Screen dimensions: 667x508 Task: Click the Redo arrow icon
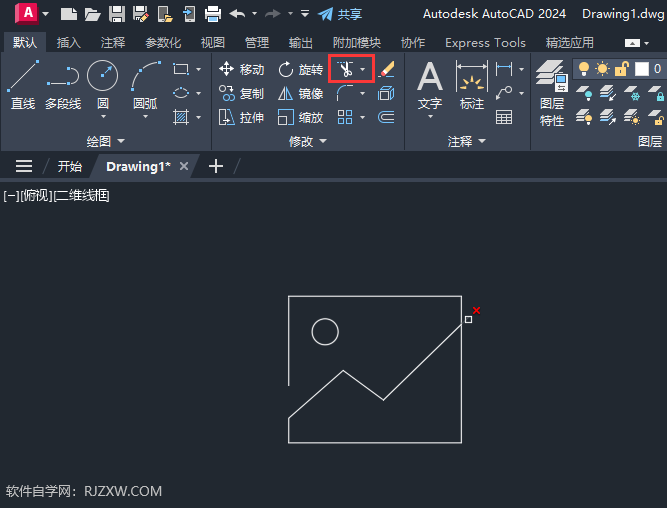click(x=273, y=14)
